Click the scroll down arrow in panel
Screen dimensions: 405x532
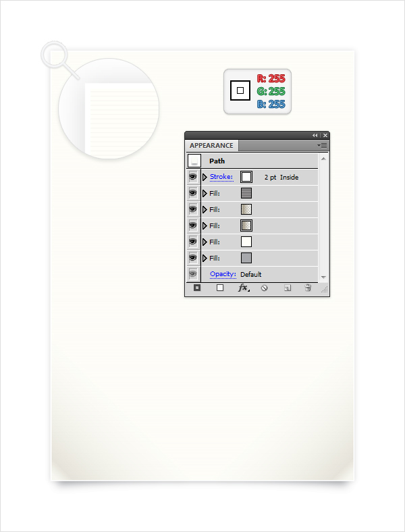[323, 277]
